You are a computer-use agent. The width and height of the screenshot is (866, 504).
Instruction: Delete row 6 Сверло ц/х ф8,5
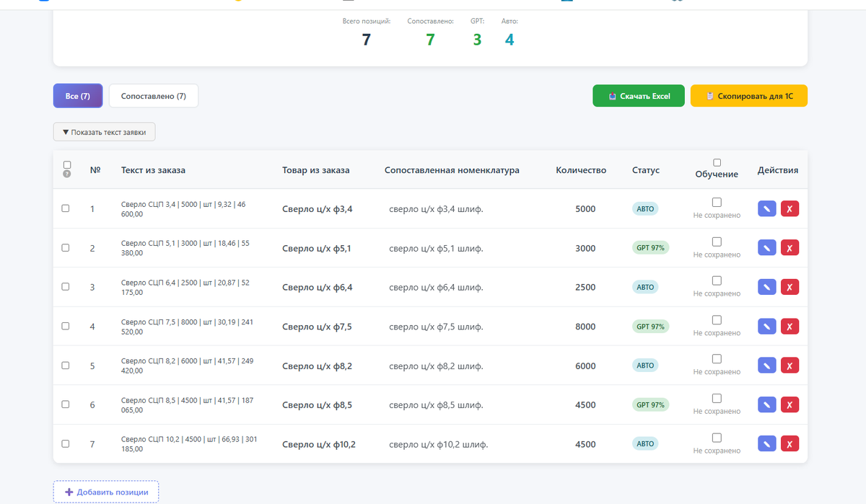(790, 404)
